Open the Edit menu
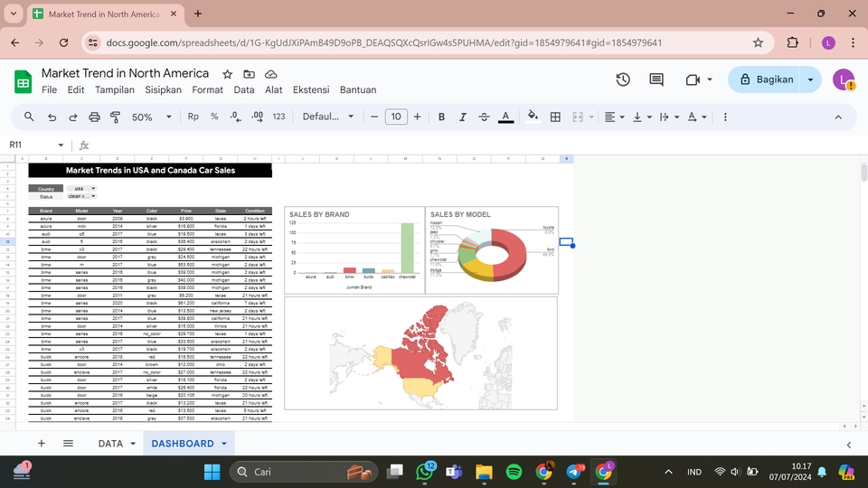Viewport: 868px width, 488px height. click(x=76, y=89)
